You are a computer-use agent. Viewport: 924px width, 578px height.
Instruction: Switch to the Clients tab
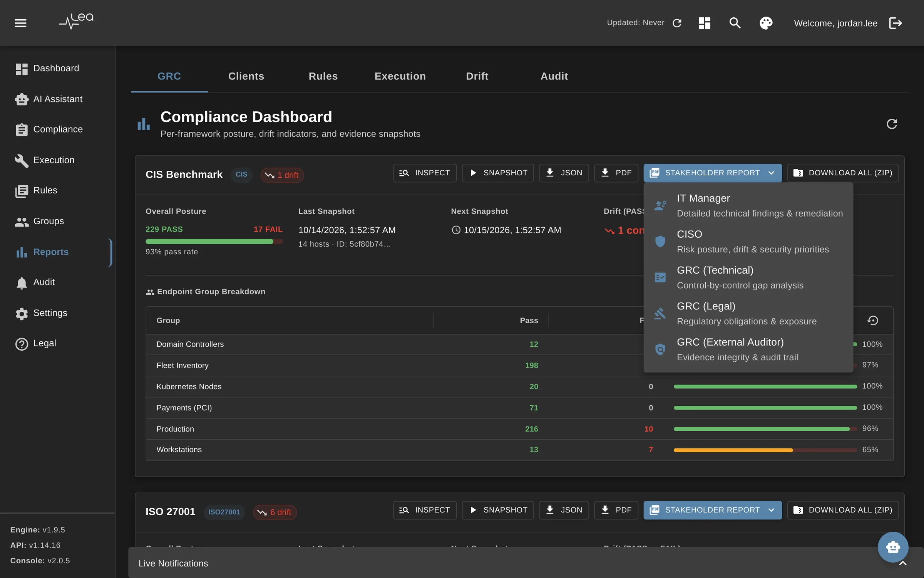click(x=246, y=76)
